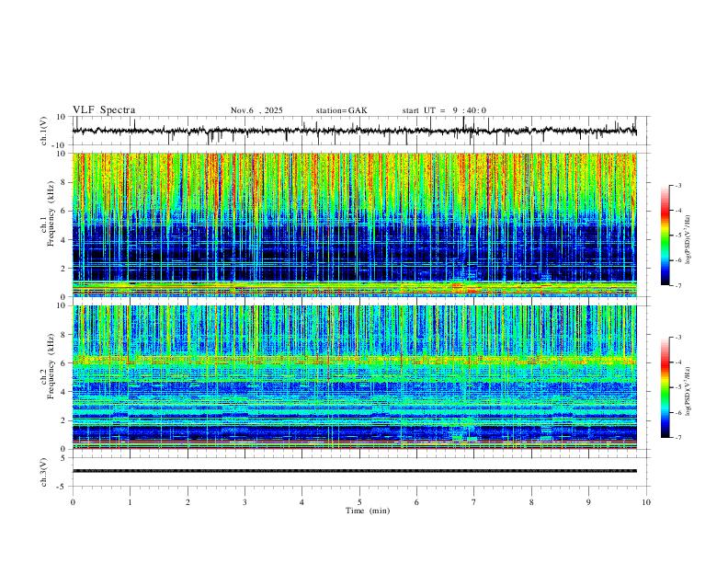728x563 pixels.
Task: Click the "10" kHz tick on ch.2 spectrogram
Action: (62, 305)
